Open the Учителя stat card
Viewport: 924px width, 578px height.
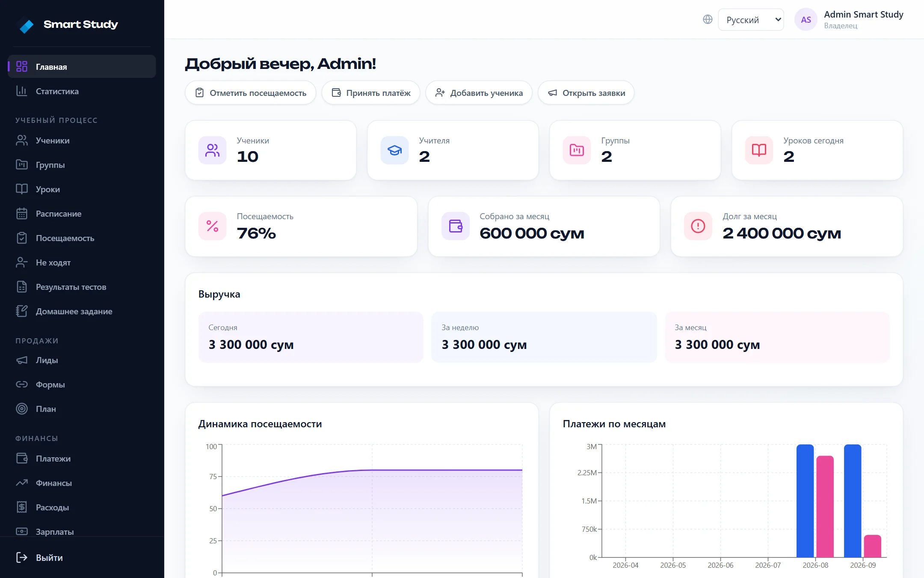pyautogui.click(x=453, y=150)
